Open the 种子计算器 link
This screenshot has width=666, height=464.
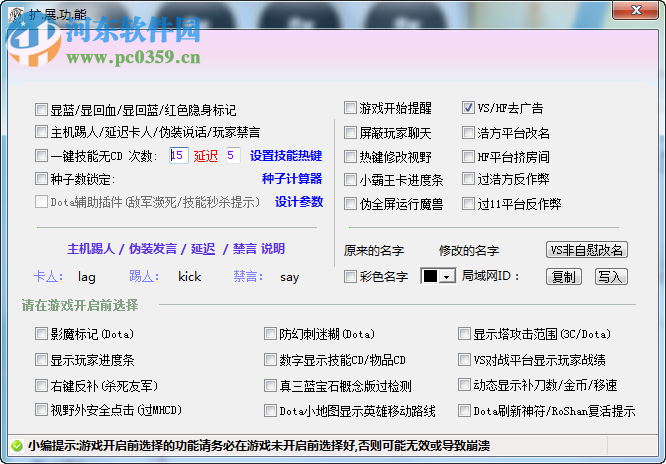click(x=292, y=179)
